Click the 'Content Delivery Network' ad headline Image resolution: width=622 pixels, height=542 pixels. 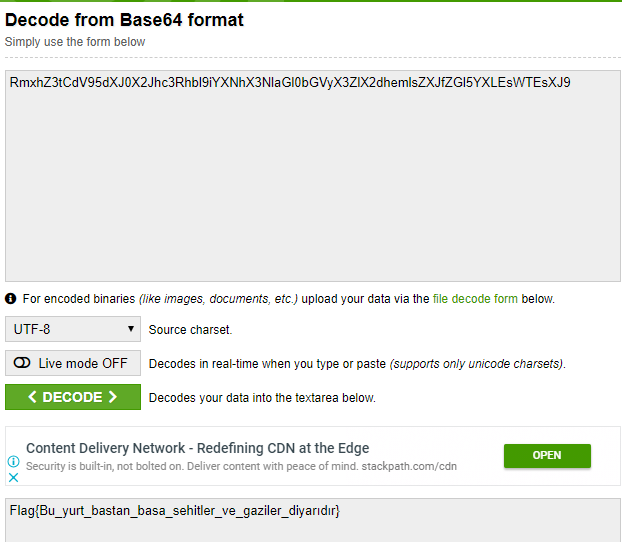(197, 448)
